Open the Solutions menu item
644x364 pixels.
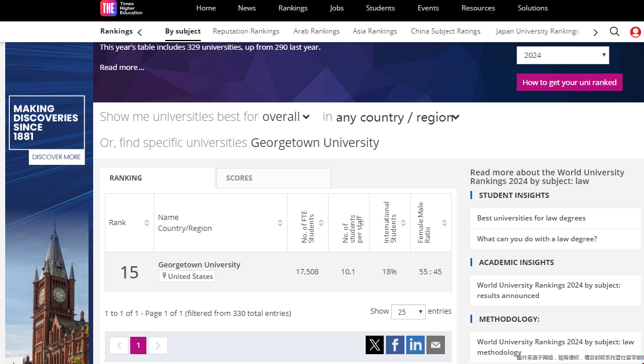533,8
